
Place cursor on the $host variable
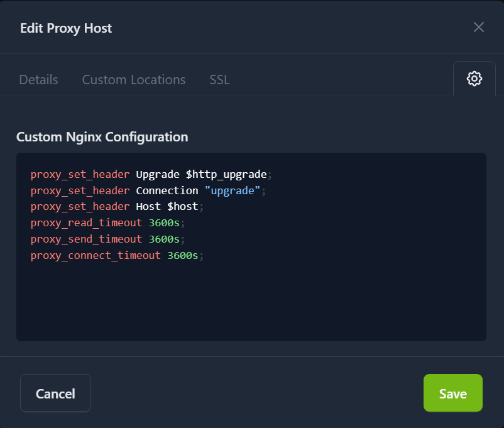[x=182, y=207]
